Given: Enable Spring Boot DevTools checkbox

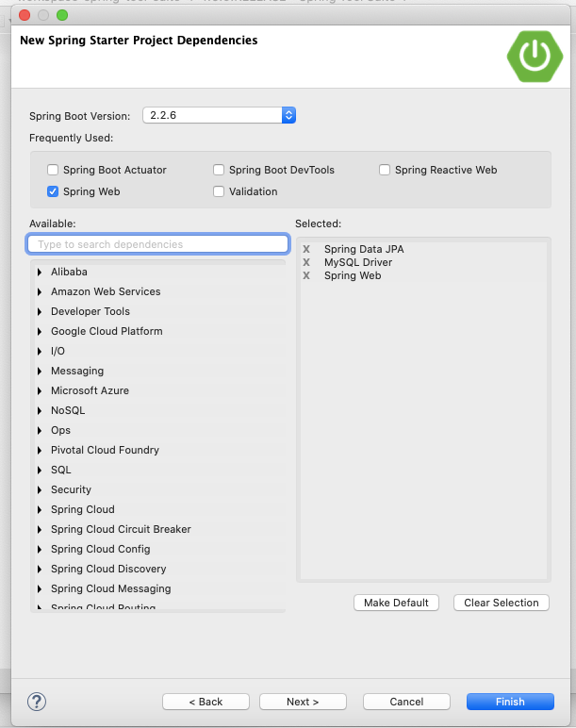Looking at the screenshot, I should (x=219, y=170).
